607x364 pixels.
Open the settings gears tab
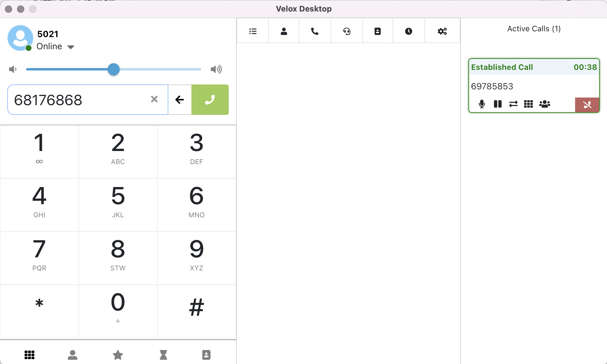(442, 31)
